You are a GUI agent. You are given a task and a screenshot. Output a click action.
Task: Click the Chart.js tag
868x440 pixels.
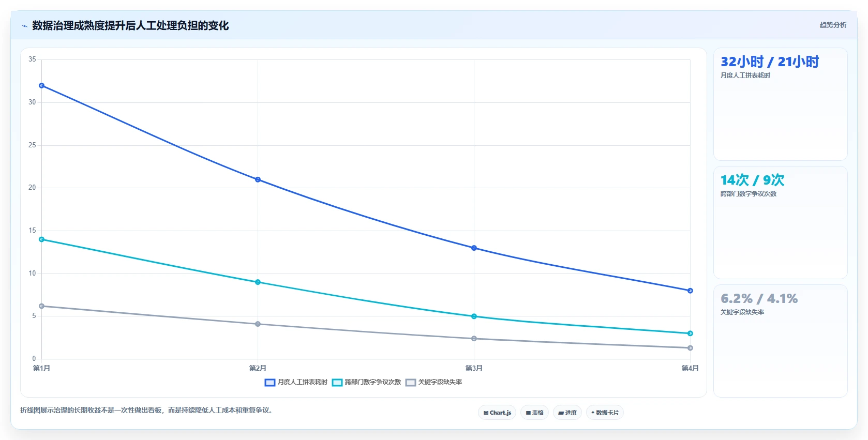point(497,413)
